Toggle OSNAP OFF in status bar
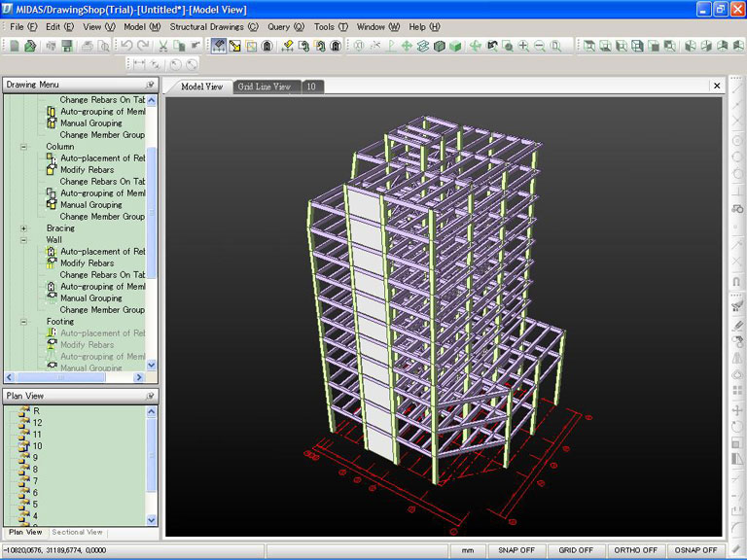This screenshot has width=747, height=560. point(696,550)
